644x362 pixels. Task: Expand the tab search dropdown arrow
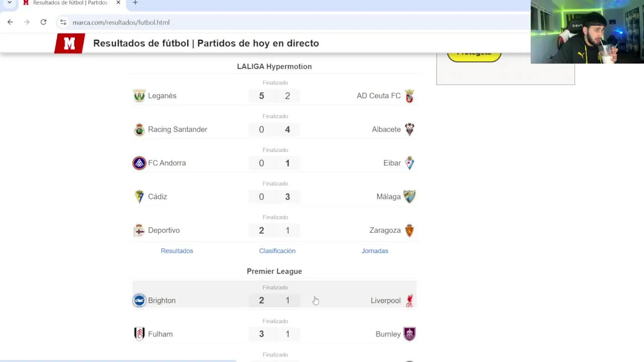point(9,3)
